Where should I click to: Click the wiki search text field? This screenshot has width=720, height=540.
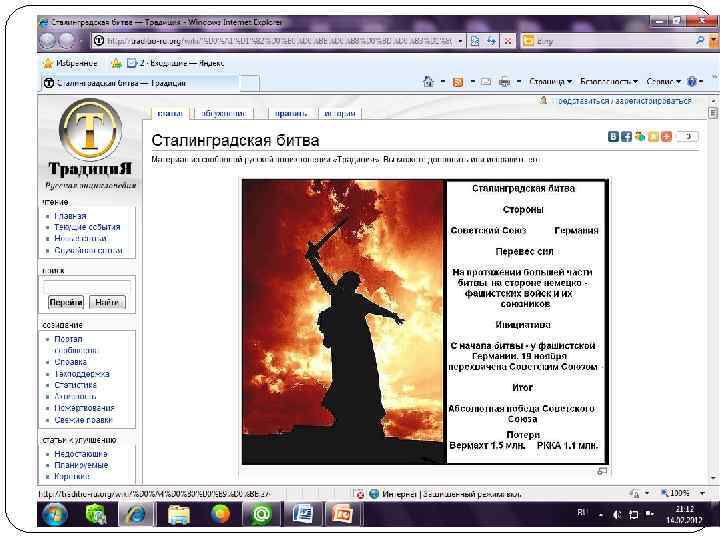tap(87, 287)
